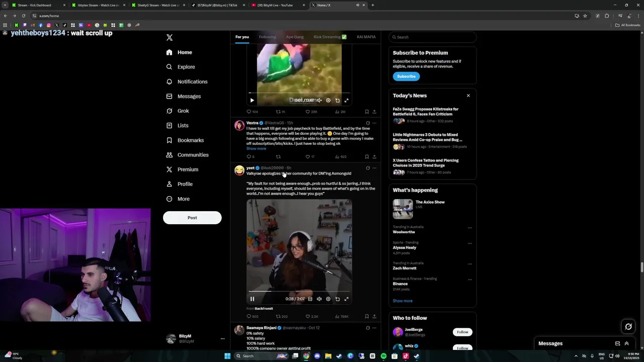Switch to the Kick Streaming tab

pyautogui.click(x=330, y=37)
